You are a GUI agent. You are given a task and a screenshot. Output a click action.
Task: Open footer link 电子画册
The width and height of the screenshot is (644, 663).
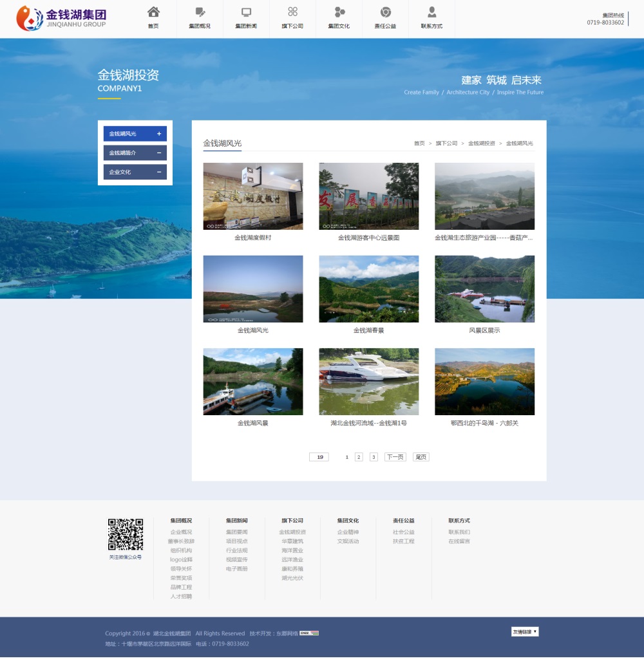coord(236,569)
